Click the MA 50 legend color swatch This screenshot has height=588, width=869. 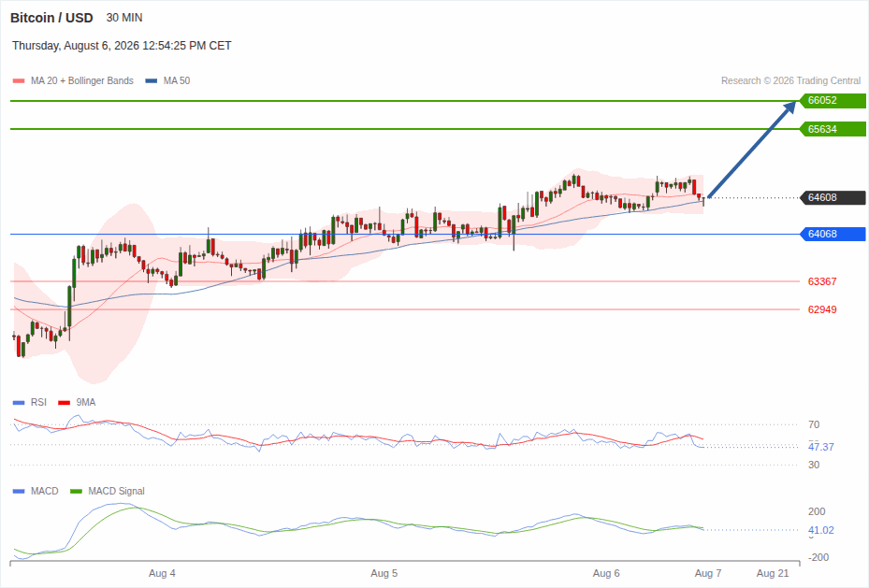(x=152, y=80)
